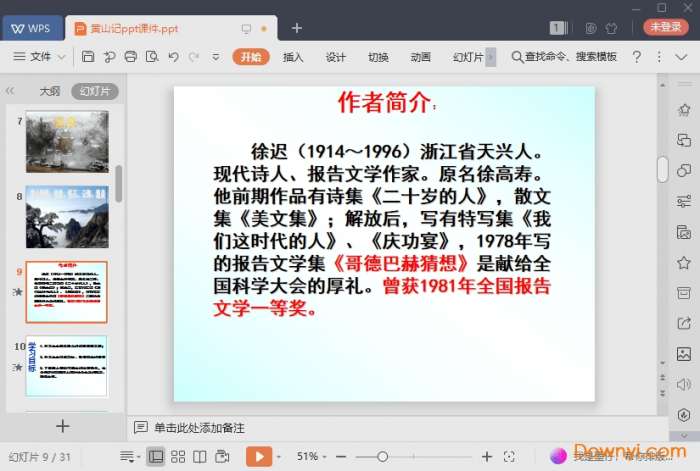Switch to Normal view in status bar
Viewport: 700px width, 471px height.
point(155,456)
